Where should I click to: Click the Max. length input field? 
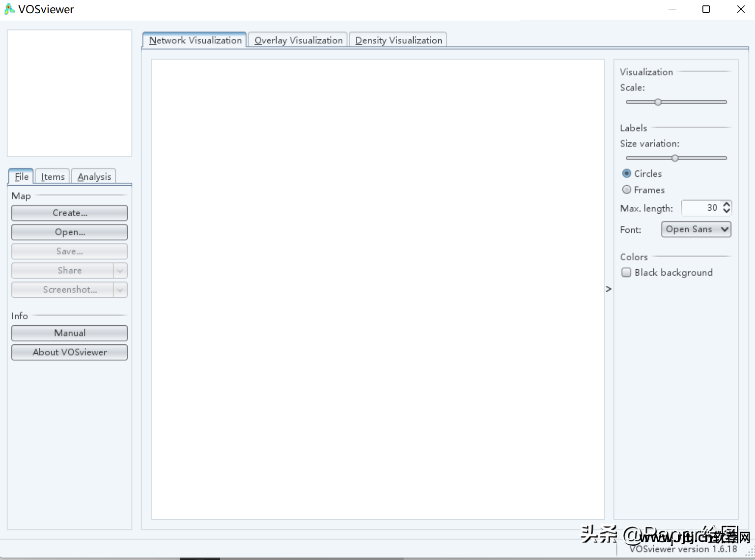pyautogui.click(x=701, y=208)
